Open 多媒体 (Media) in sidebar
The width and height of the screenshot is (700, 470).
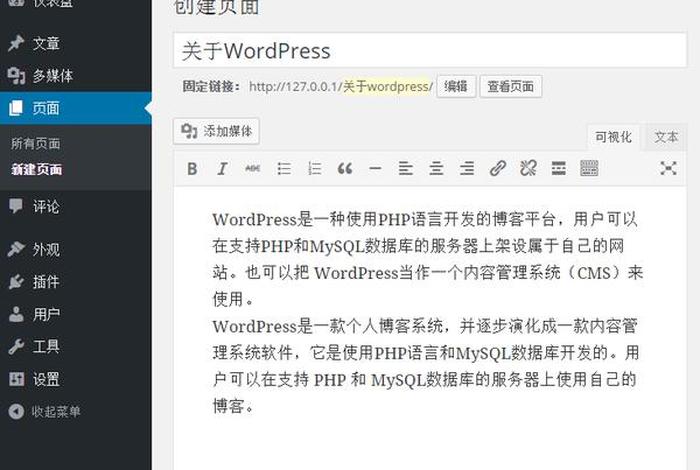[76, 75]
